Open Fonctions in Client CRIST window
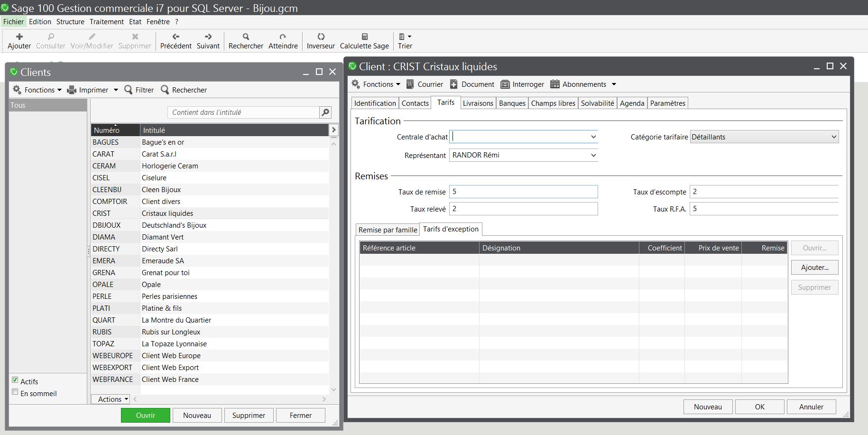This screenshot has width=868, height=435. coord(376,84)
